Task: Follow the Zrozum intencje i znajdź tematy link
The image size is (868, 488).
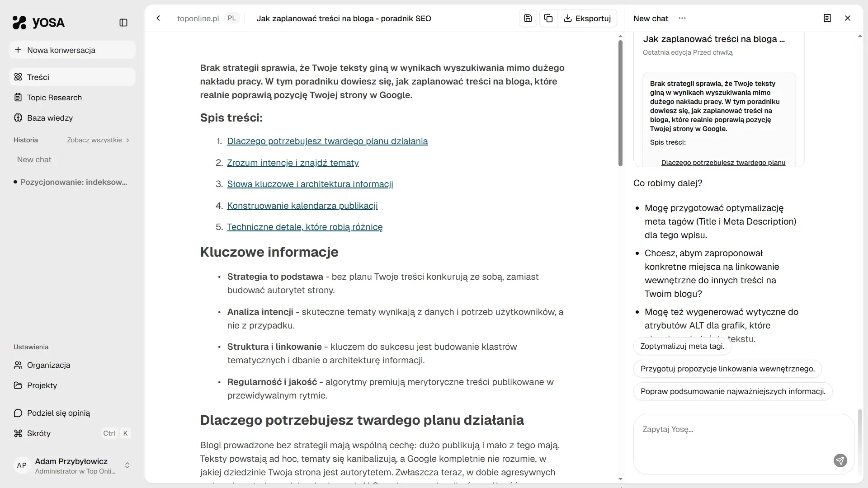Action: [293, 163]
